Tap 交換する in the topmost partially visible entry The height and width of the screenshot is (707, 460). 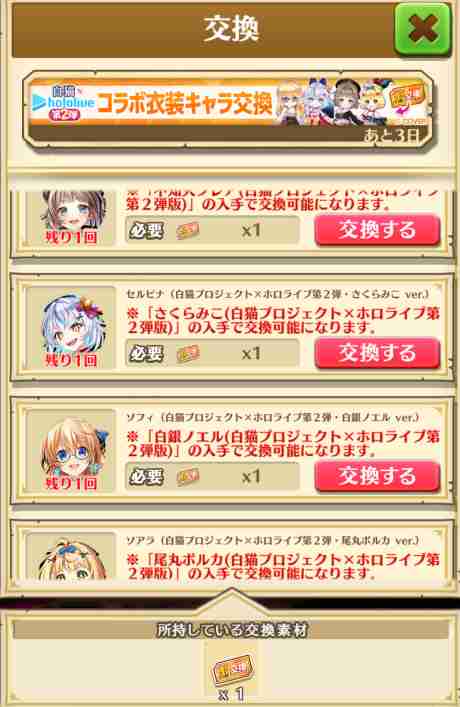377,230
